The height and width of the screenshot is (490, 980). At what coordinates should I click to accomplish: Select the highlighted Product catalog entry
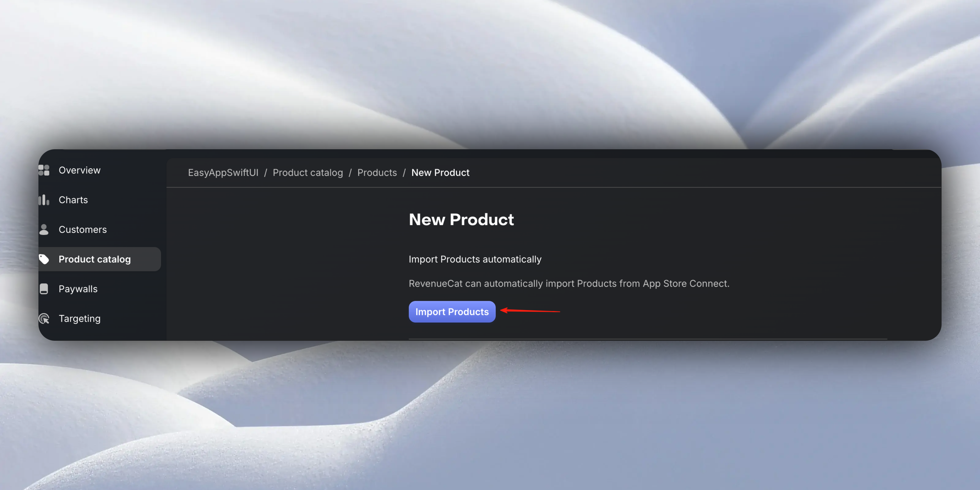pos(94,259)
